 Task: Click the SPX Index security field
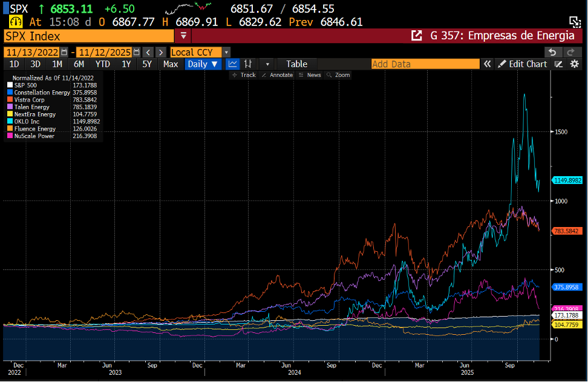click(x=89, y=36)
